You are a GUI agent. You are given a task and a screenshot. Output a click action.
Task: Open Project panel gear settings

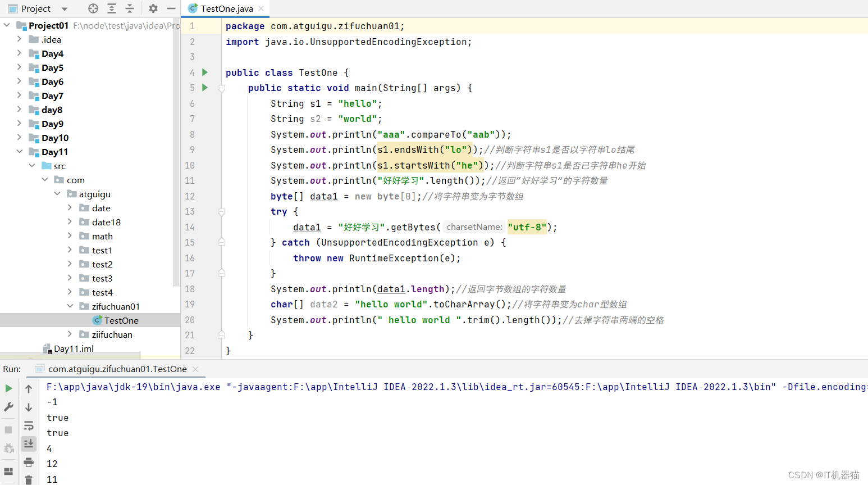pos(153,8)
